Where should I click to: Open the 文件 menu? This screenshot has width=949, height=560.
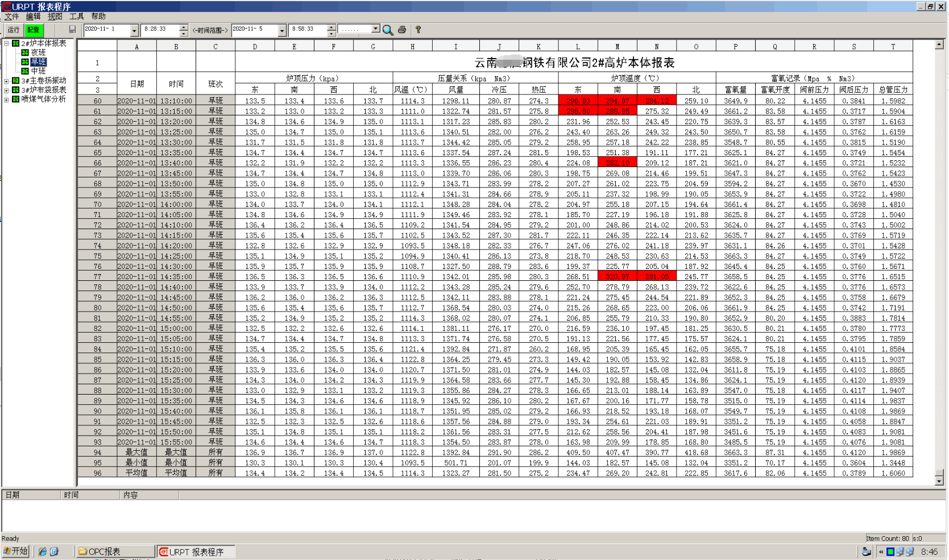tap(11, 16)
